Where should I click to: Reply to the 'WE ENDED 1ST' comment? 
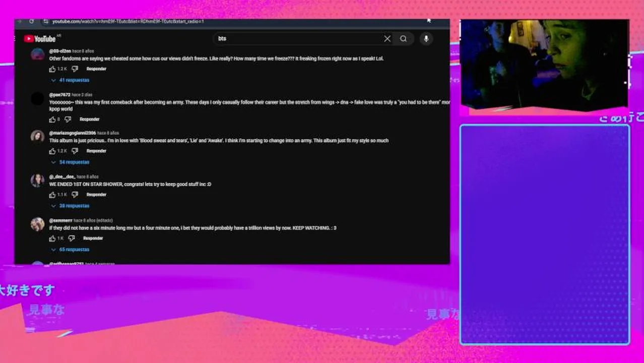point(96,195)
